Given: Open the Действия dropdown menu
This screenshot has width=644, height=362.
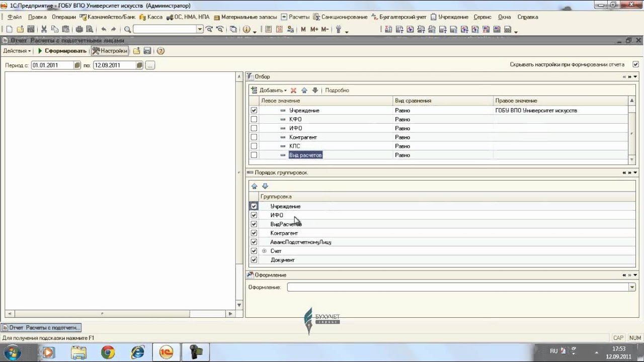Looking at the screenshot, I should 17,51.
